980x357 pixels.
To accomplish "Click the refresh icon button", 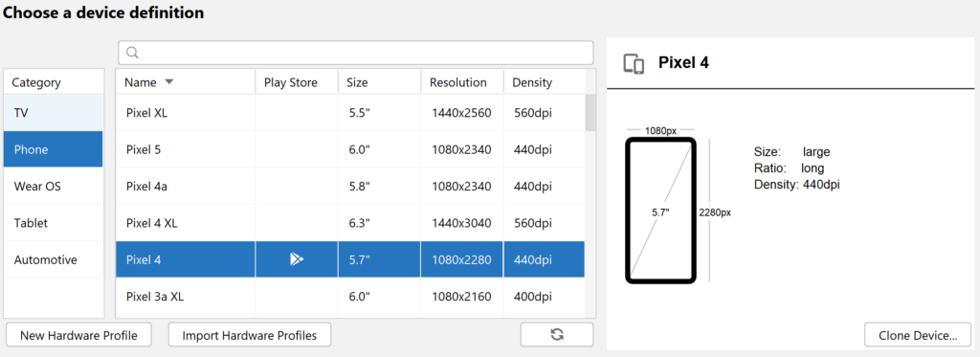I will (557, 334).
